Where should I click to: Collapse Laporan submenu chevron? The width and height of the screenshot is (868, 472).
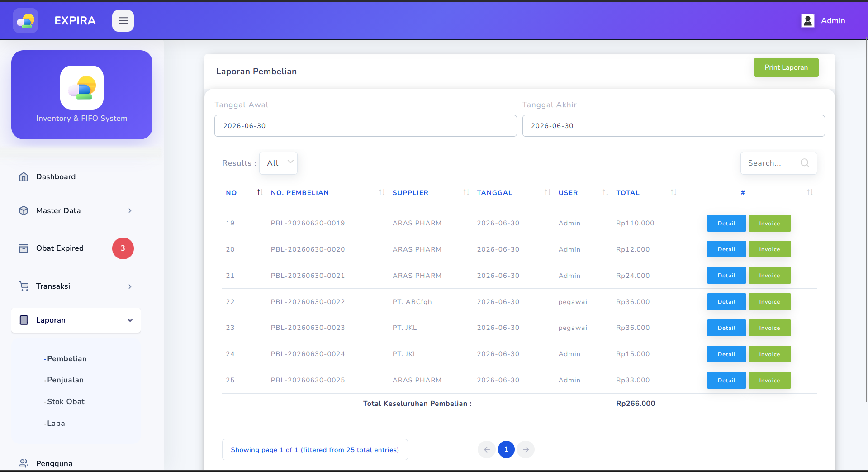(x=130, y=320)
